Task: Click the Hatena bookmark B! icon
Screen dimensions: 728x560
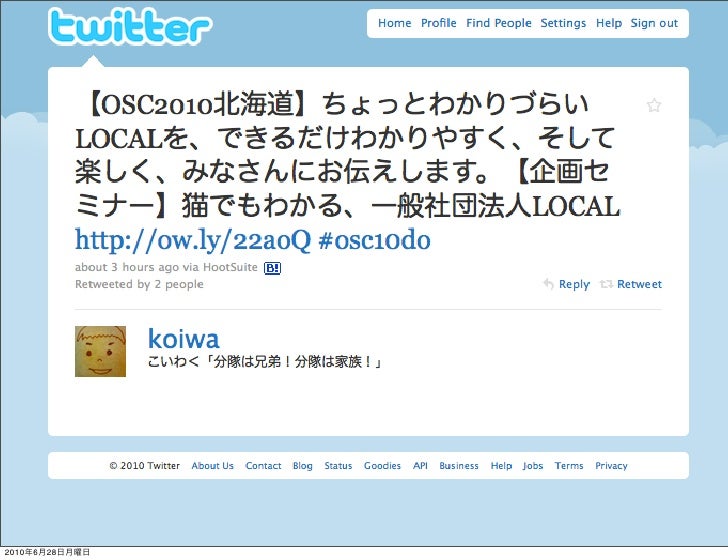Action: pyautogui.click(x=272, y=268)
